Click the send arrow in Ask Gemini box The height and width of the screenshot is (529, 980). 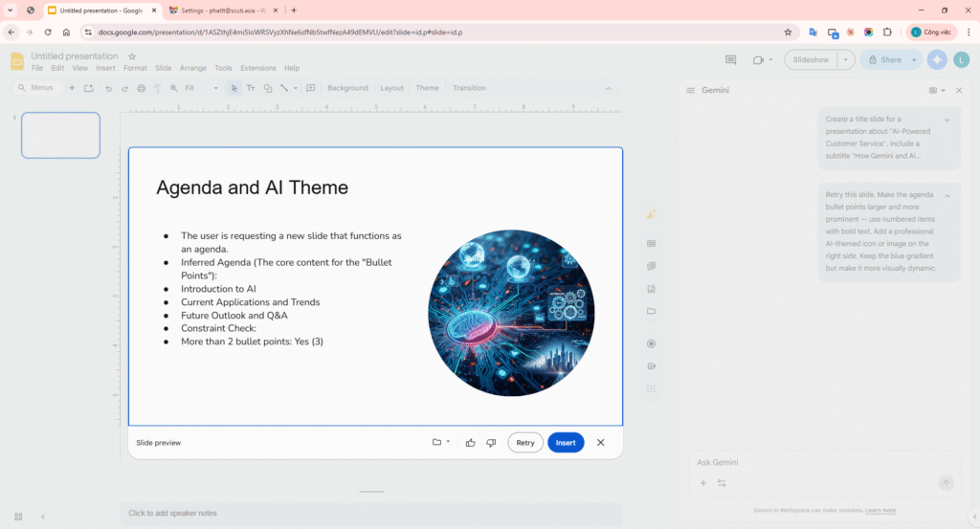click(947, 483)
